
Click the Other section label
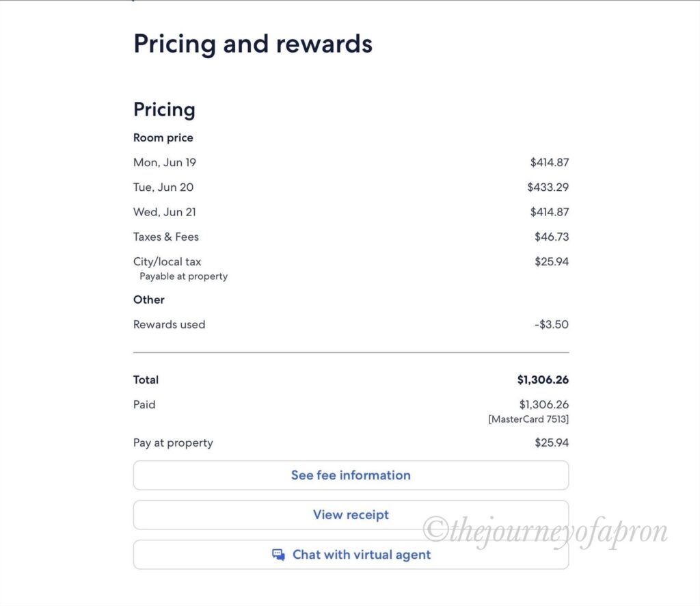148,300
